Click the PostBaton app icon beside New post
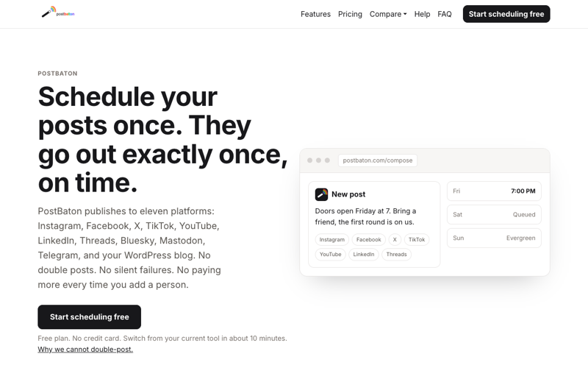This screenshot has height=368, width=588. click(321, 194)
